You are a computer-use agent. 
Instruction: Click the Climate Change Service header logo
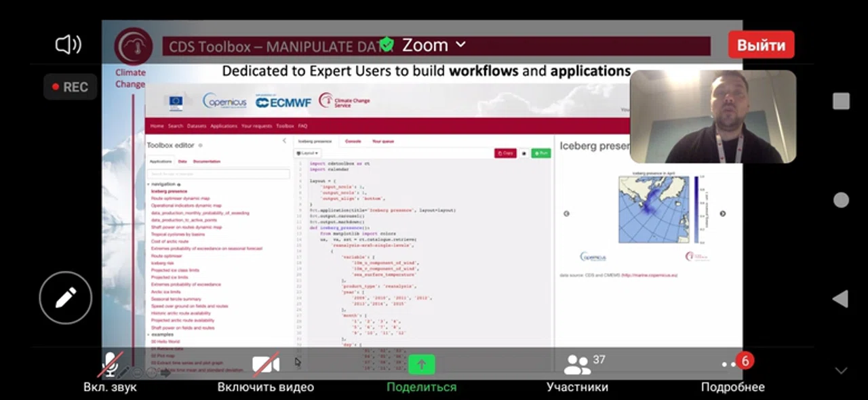[344, 102]
